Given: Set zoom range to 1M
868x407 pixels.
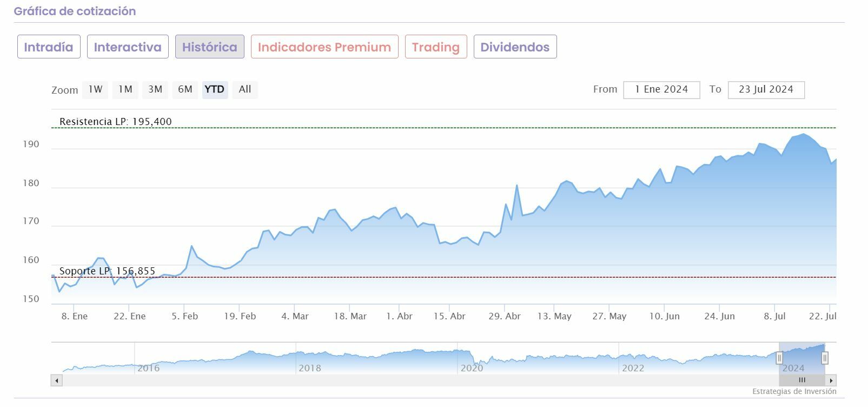Looking at the screenshot, I should [125, 89].
